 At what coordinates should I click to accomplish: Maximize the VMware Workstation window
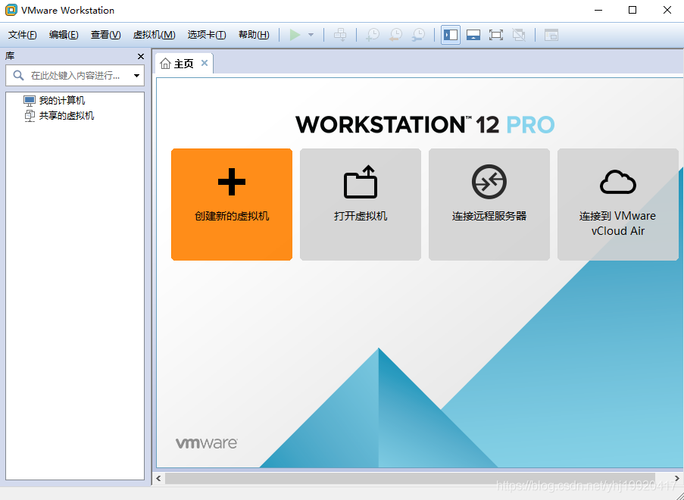pyautogui.click(x=633, y=10)
